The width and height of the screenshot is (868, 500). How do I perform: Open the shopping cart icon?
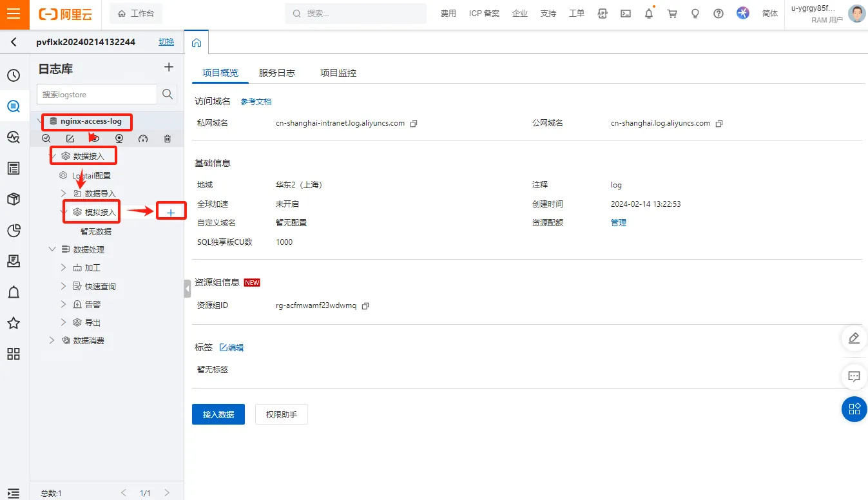pos(672,14)
